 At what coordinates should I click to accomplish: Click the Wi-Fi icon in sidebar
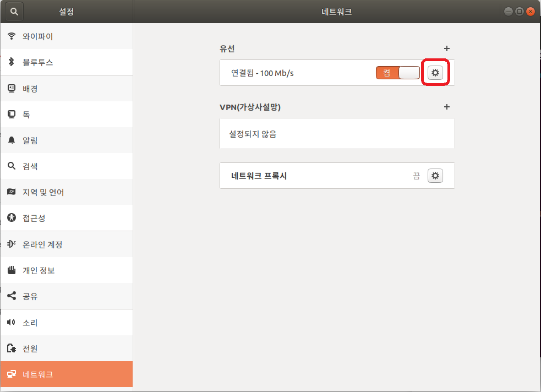pos(12,36)
